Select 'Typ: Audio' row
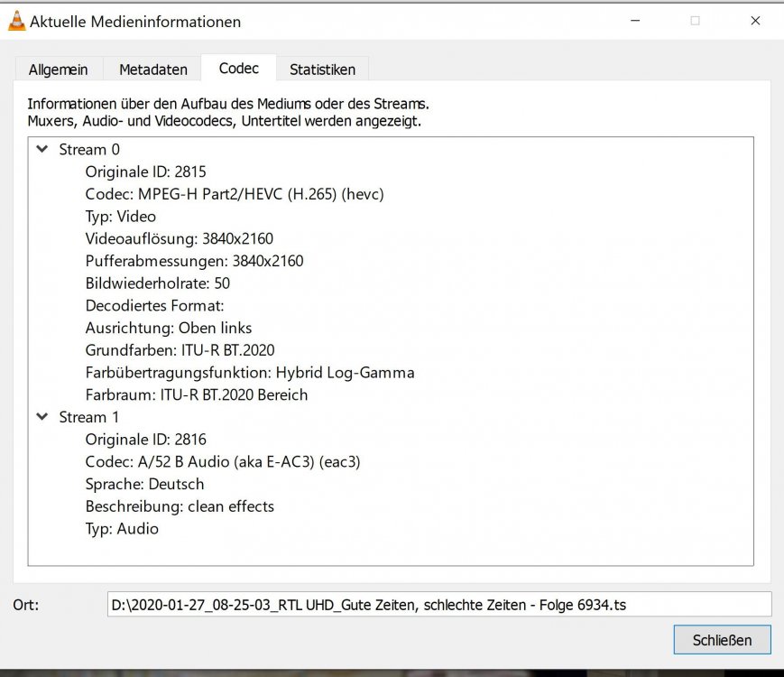 (122, 528)
